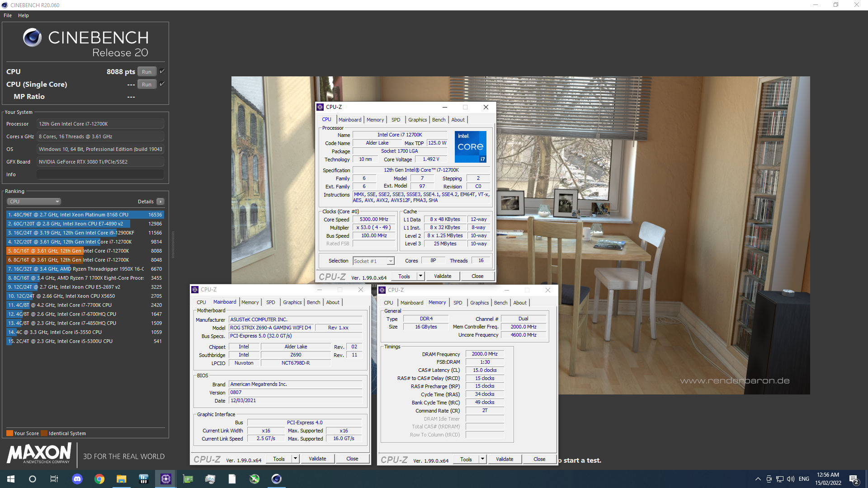
Task: Launch Google Chrome from the taskbar
Action: [99, 479]
